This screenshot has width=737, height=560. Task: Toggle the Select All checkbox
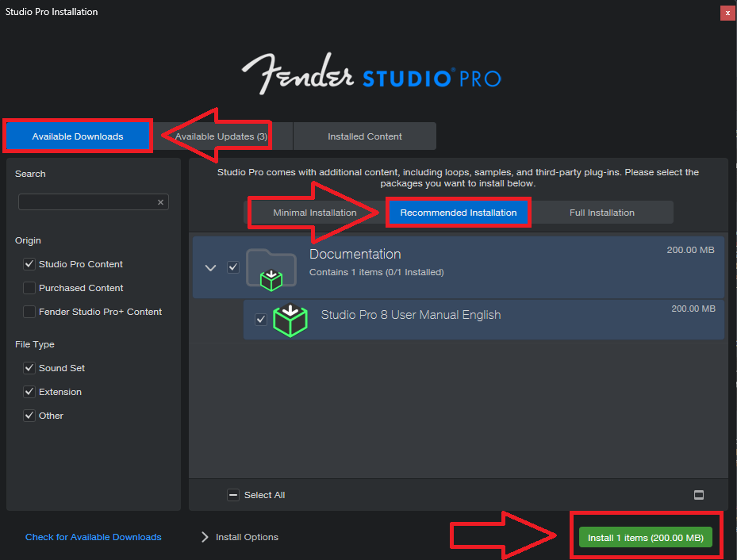click(233, 495)
